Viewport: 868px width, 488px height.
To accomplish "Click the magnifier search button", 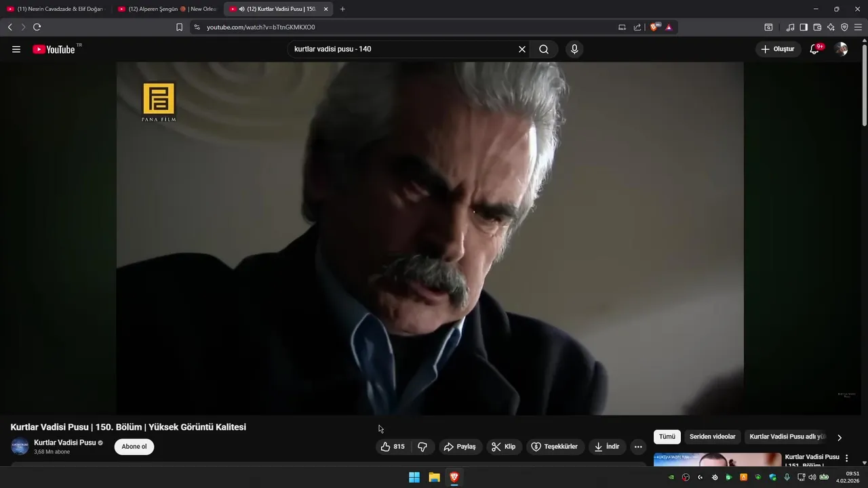I will 544,49.
